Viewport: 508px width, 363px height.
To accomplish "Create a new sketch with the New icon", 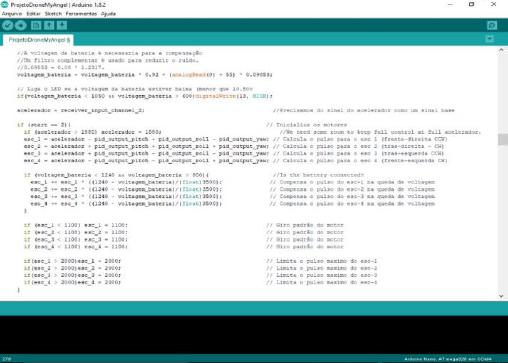I will pos(36,25).
